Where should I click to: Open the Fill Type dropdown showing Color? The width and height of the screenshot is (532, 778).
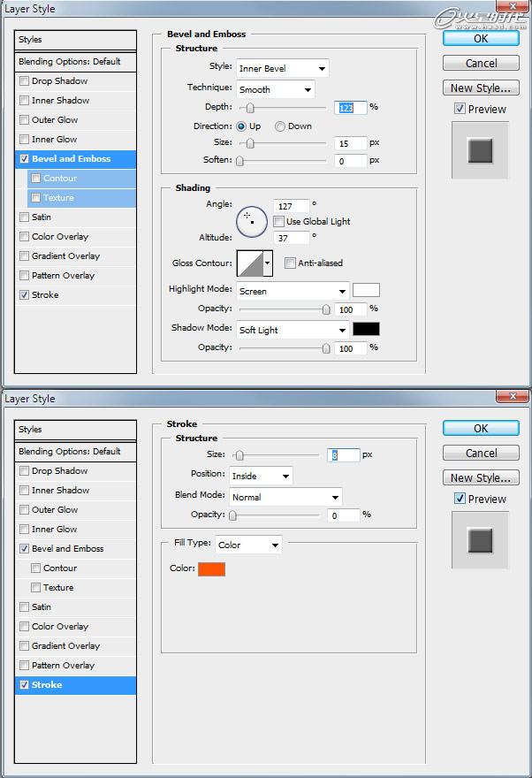pos(248,545)
